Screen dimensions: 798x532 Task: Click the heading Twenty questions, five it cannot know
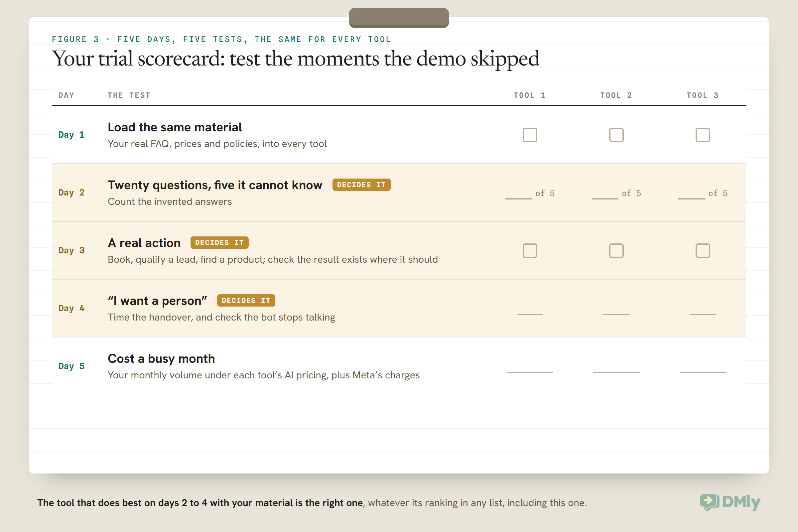click(215, 185)
